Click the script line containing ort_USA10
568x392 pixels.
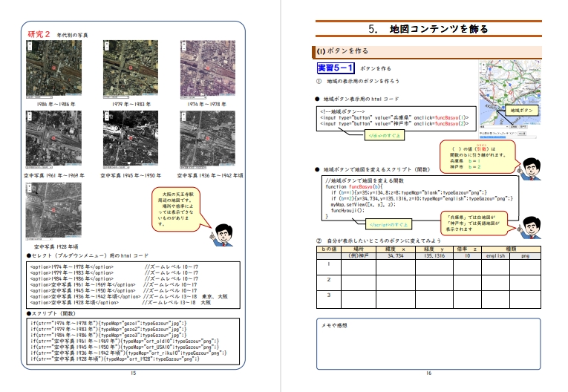(125, 347)
